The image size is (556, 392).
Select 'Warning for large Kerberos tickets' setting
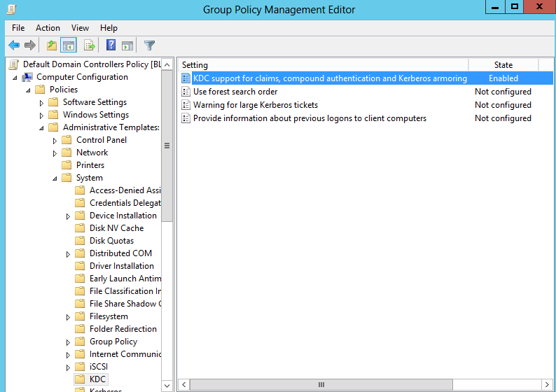pos(256,105)
